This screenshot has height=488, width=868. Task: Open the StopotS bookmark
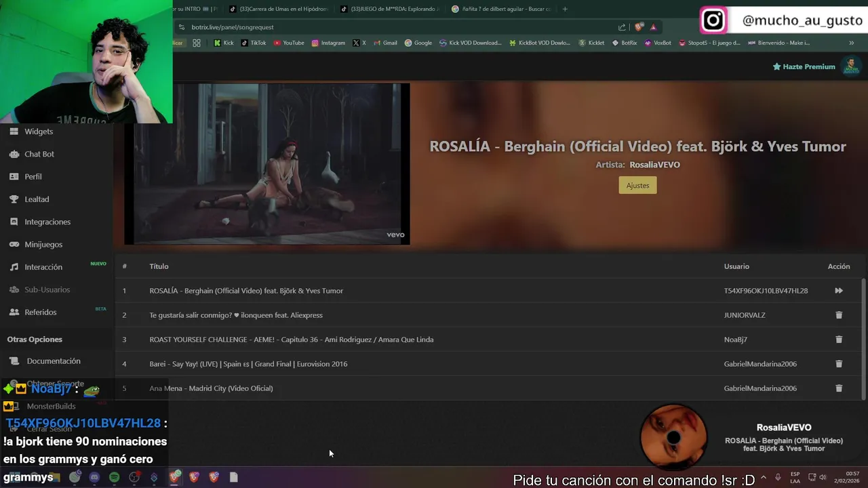tap(709, 43)
